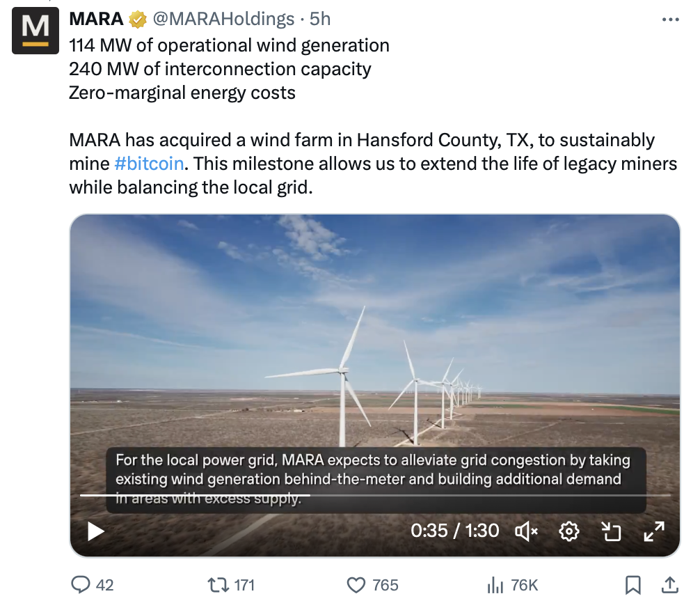This screenshot has height=610, width=700.
Task: Seek on the video progress bar
Action: coord(374,495)
